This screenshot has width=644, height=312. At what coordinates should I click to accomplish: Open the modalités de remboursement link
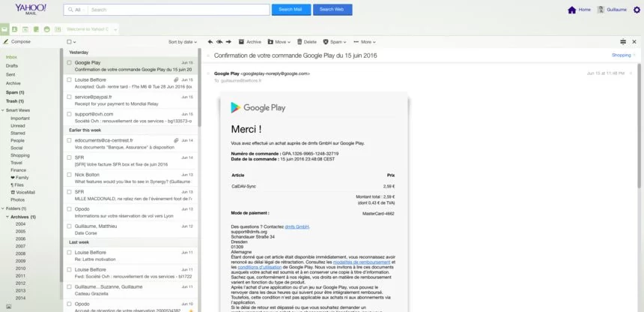[x=362, y=262]
